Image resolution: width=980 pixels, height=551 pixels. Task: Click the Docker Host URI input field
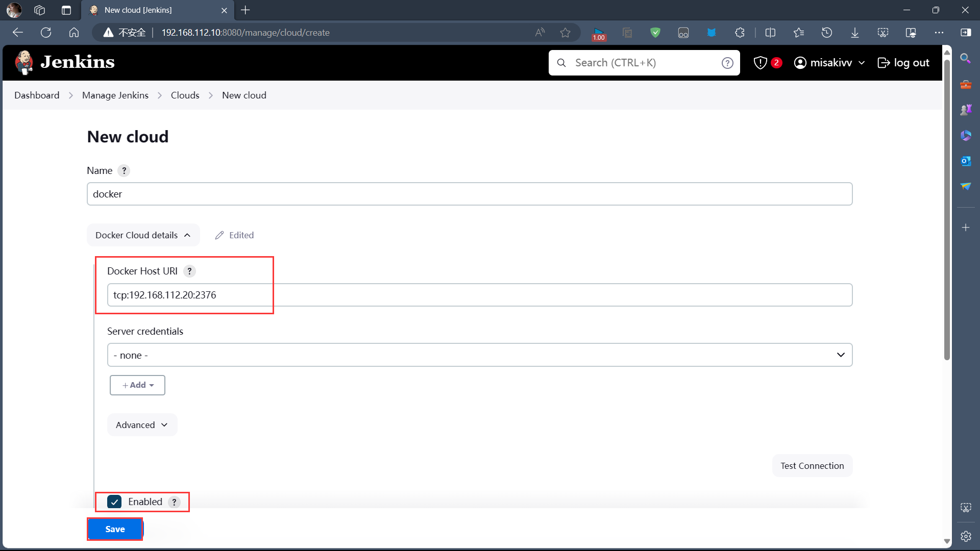pos(479,295)
